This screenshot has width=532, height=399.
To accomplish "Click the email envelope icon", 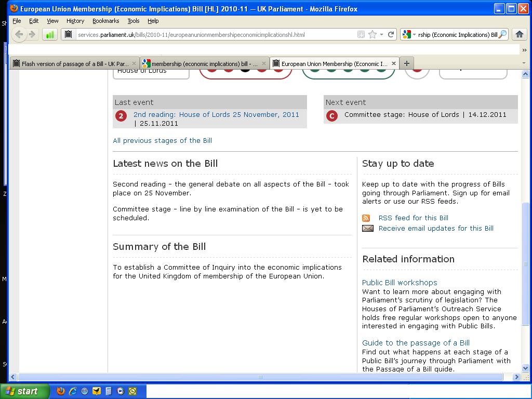I will [368, 229].
